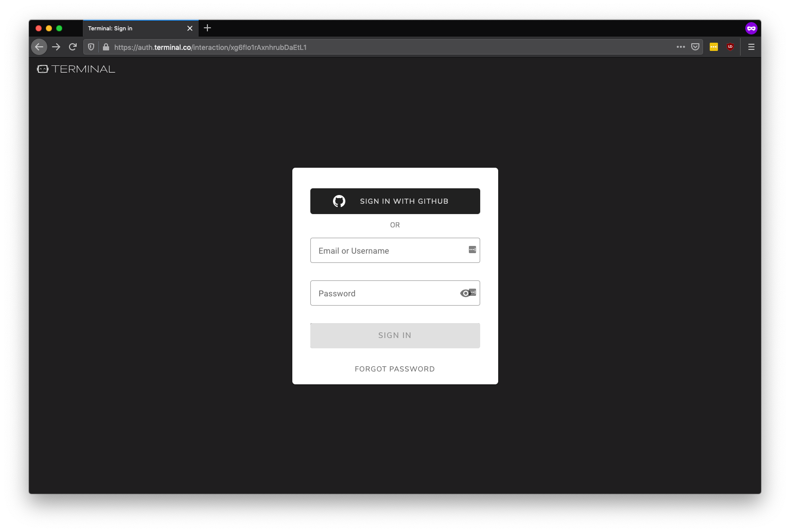Open the site tracking protection shield

tap(91, 46)
